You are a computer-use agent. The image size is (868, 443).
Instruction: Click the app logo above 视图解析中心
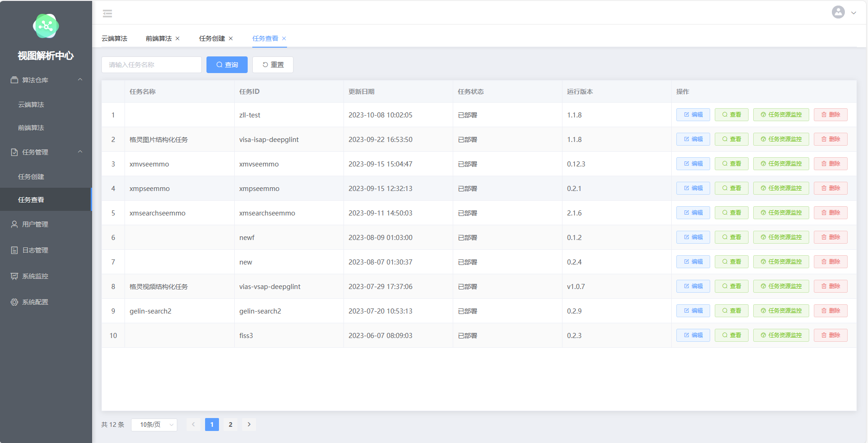(x=46, y=26)
